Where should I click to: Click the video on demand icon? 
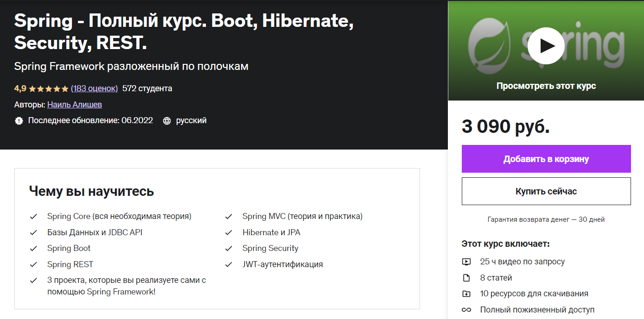[x=466, y=262]
